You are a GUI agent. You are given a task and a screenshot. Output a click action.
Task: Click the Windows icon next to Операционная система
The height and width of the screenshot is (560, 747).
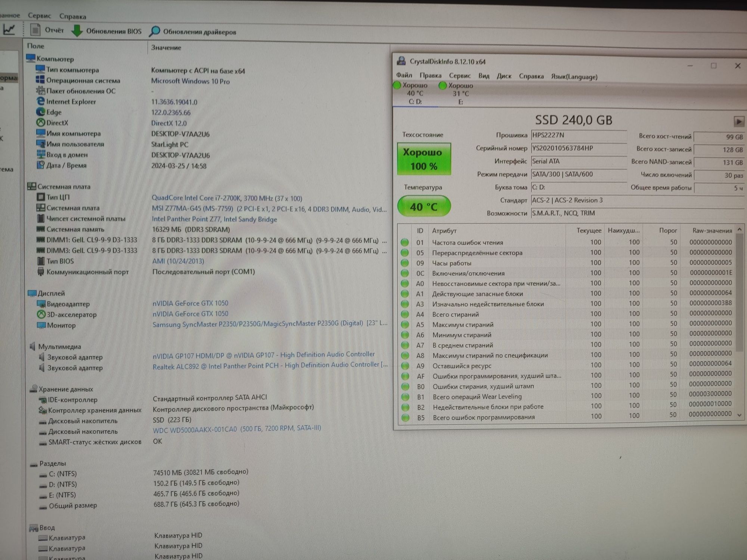pyautogui.click(x=40, y=80)
